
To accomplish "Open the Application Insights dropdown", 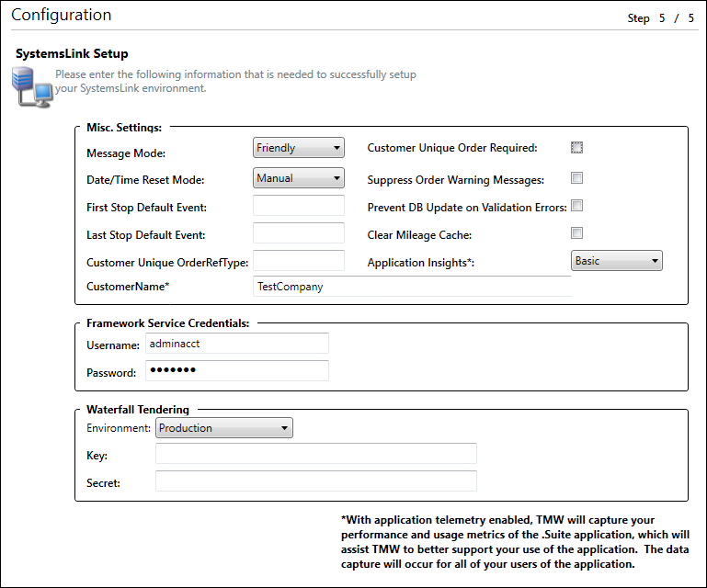I will 616,261.
